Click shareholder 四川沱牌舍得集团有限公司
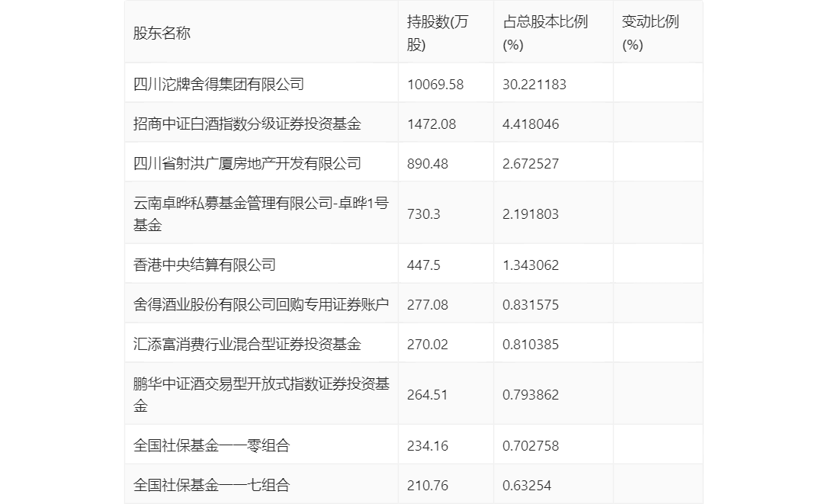This screenshot has width=828, height=504. (219, 84)
